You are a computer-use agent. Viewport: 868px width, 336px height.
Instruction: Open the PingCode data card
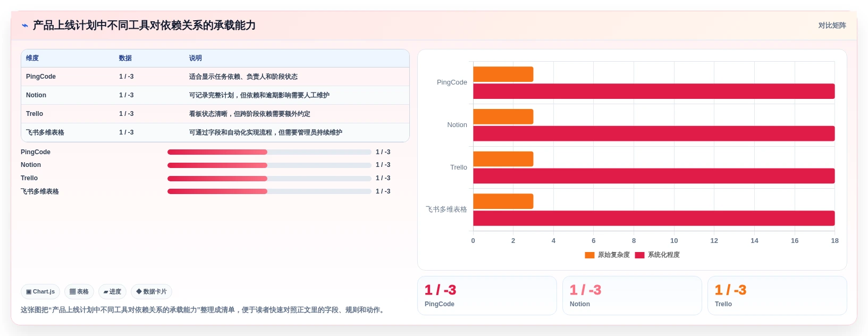point(487,296)
